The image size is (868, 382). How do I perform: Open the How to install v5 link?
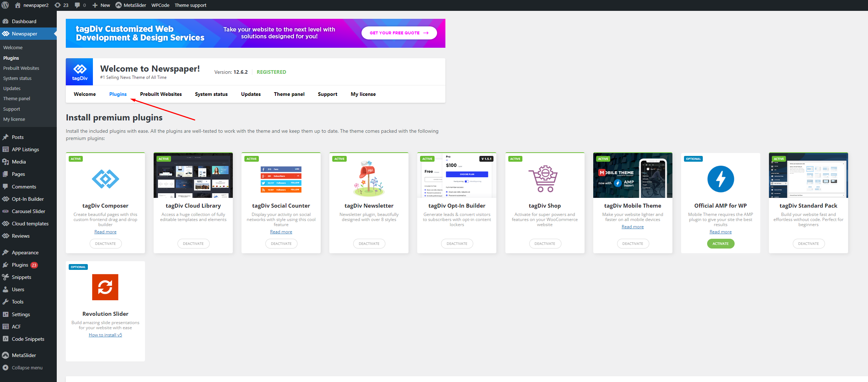105,335
